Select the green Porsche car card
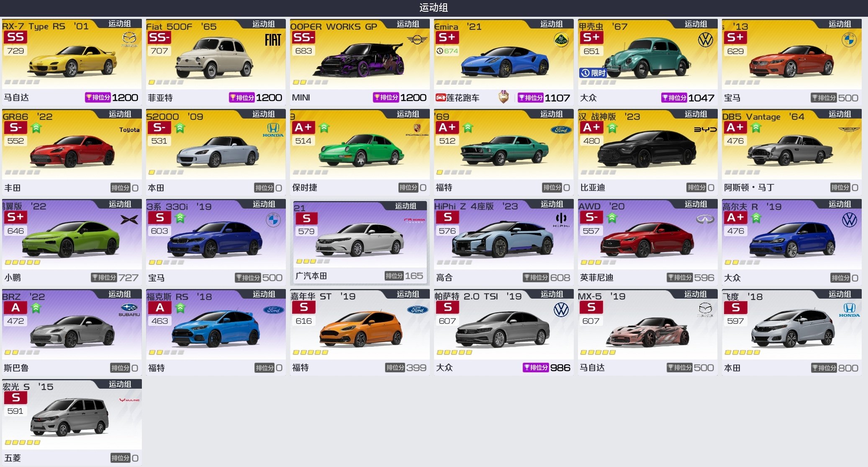Viewport: 868px width, 467px height. click(x=360, y=152)
